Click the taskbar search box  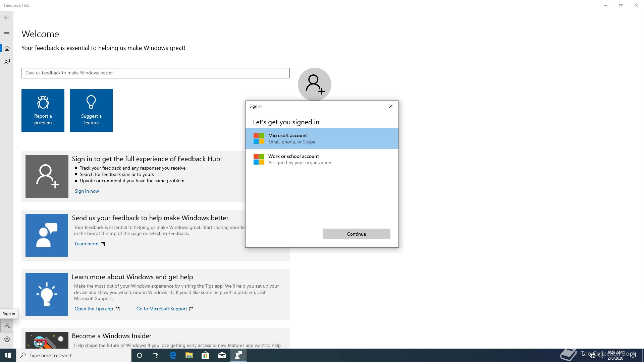click(x=74, y=355)
